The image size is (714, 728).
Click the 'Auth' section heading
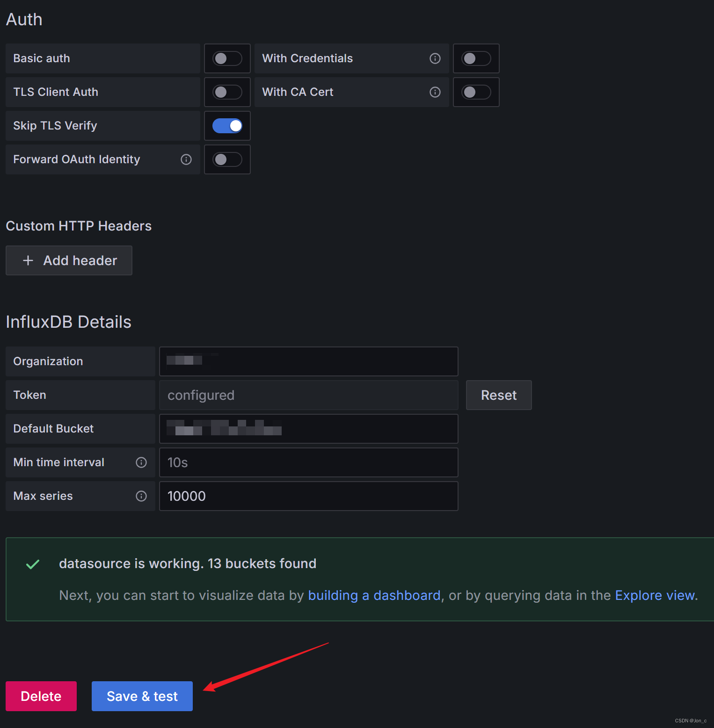[x=24, y=20]
